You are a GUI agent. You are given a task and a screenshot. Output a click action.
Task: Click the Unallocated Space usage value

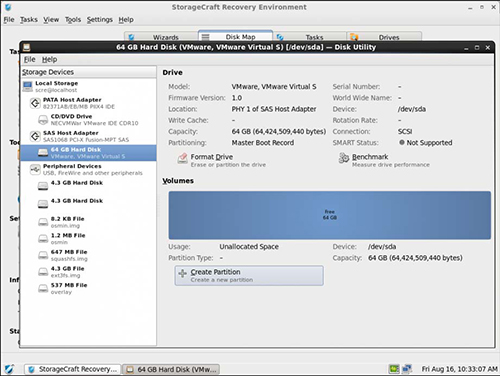point(249,247)
